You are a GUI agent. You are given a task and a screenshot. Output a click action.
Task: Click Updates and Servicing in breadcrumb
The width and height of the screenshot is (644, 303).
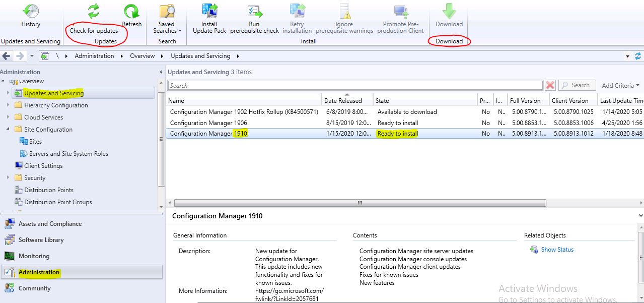pos(200,56)
